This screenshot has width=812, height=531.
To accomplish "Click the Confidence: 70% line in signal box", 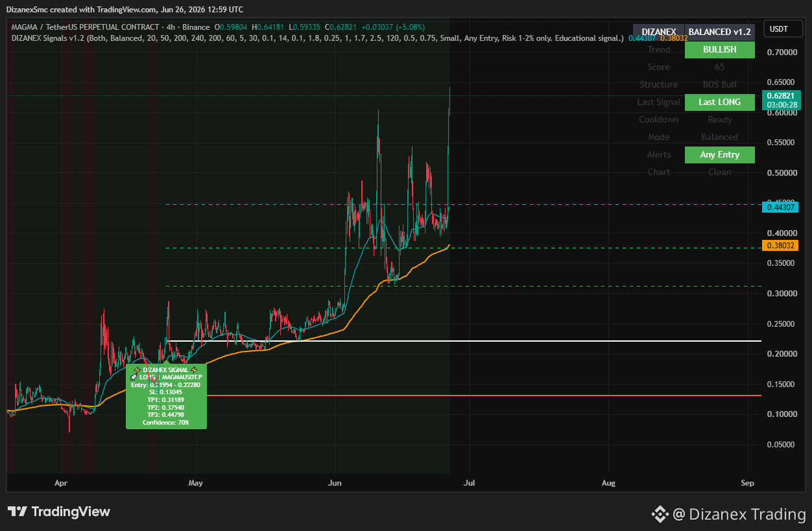I will [166, 423].
